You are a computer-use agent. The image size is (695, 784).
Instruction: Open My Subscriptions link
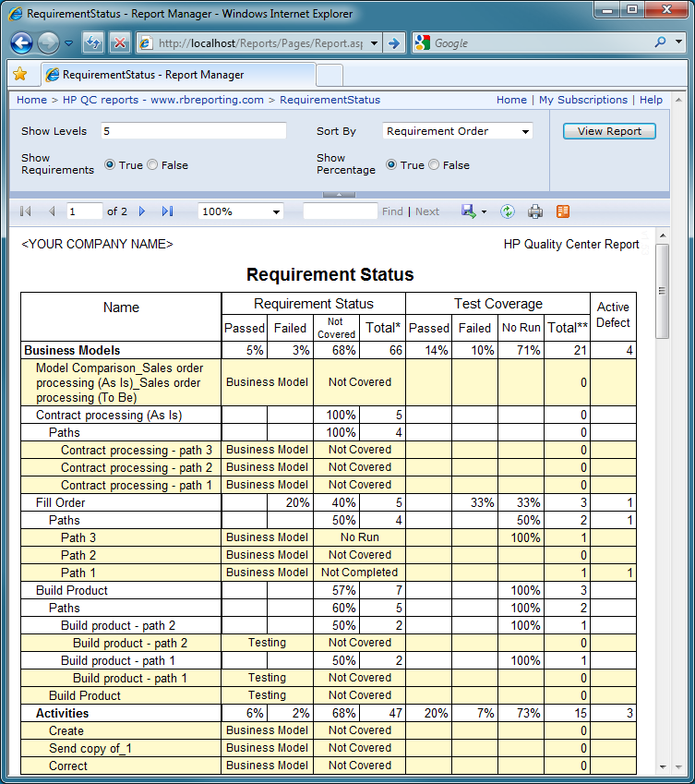coord(583,100)
